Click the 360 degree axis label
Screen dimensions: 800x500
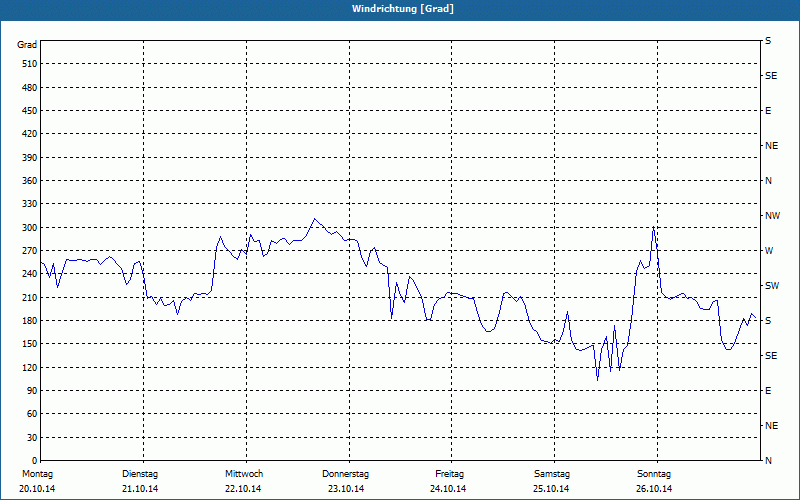coord(30,181)
